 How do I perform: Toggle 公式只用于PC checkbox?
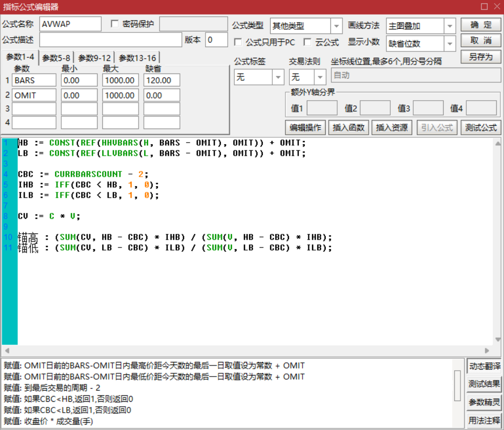point(238,42)
